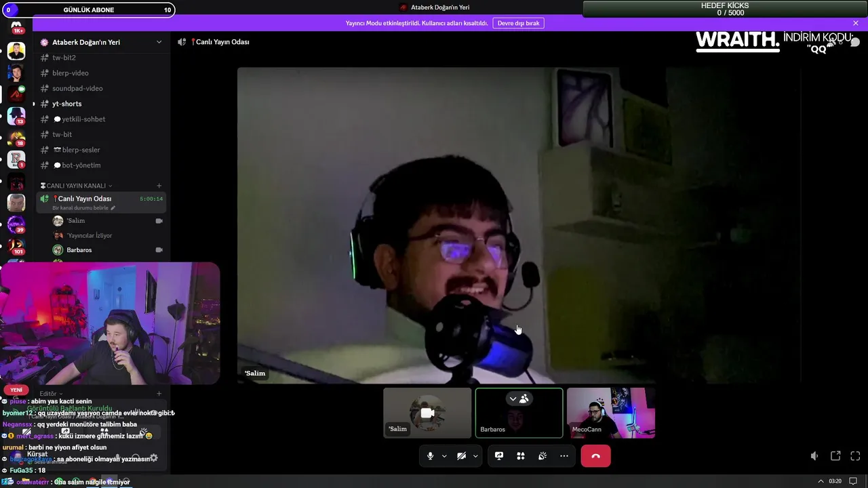This screenshot has width=868, height=488.
Task: Add channel to the Editör category
Action: (x=159, y=394)
